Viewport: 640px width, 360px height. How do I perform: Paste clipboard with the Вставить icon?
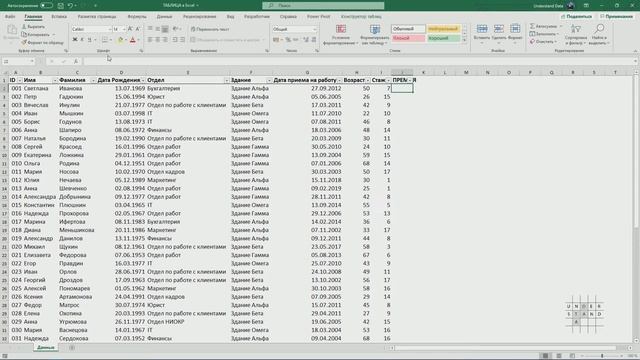[12, 33]
